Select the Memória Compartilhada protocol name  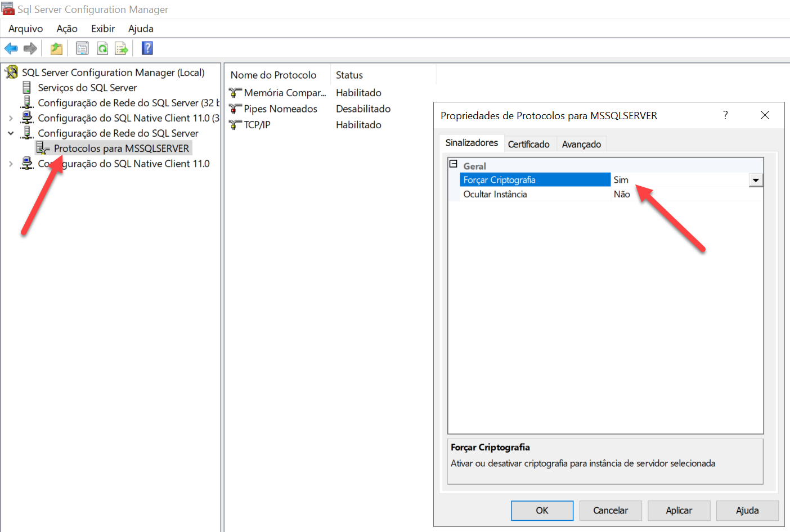[285, 93]
